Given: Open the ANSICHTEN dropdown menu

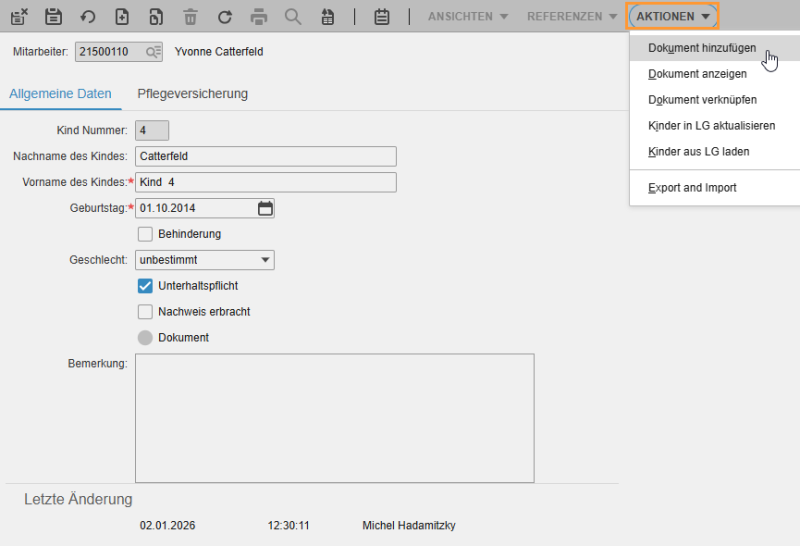Looking at the screenshot, I should tap(468, 16).
